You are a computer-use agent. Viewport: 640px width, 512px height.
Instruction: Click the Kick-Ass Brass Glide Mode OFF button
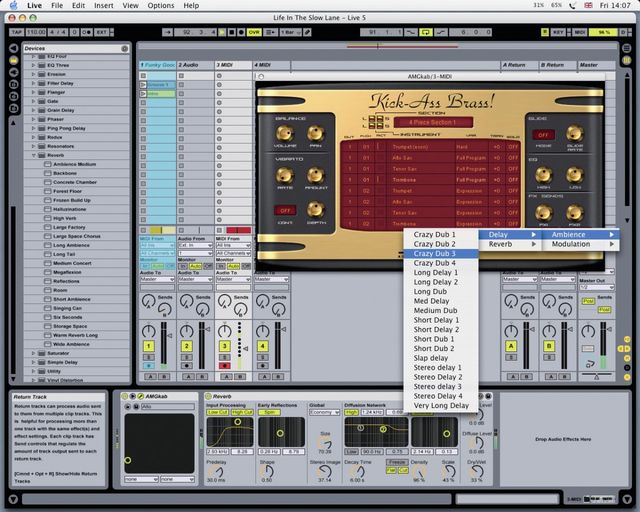coord(542,135)
